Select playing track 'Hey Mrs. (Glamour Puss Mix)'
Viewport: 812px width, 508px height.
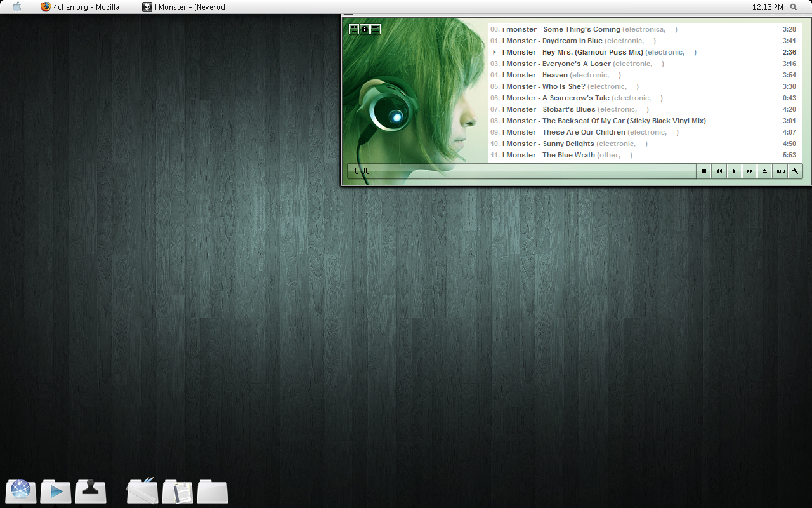645,52
